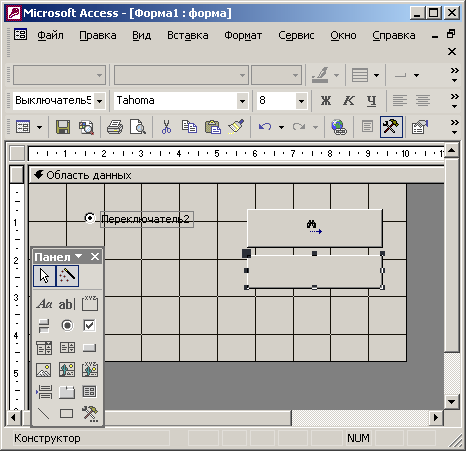Screen dimensions: 466x451
Task: Click the Save floppy disk icon
Action: pyautogui.click(x=63, y=127)
